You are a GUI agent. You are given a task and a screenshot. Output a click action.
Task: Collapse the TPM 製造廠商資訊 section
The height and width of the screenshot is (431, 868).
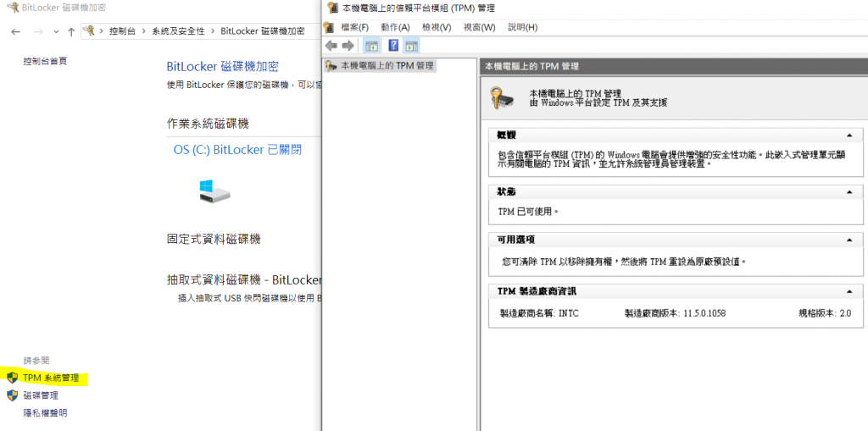click(x=849, y=291)
